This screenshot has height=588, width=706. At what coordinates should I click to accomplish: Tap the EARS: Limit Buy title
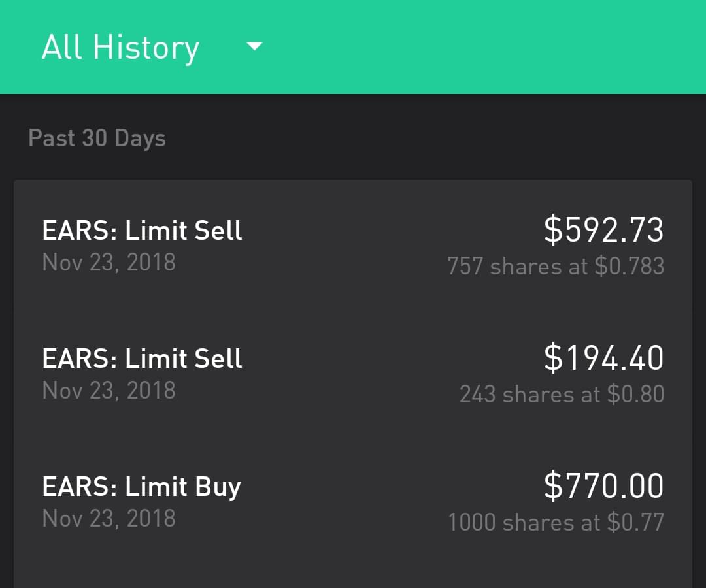pos(141,487)
